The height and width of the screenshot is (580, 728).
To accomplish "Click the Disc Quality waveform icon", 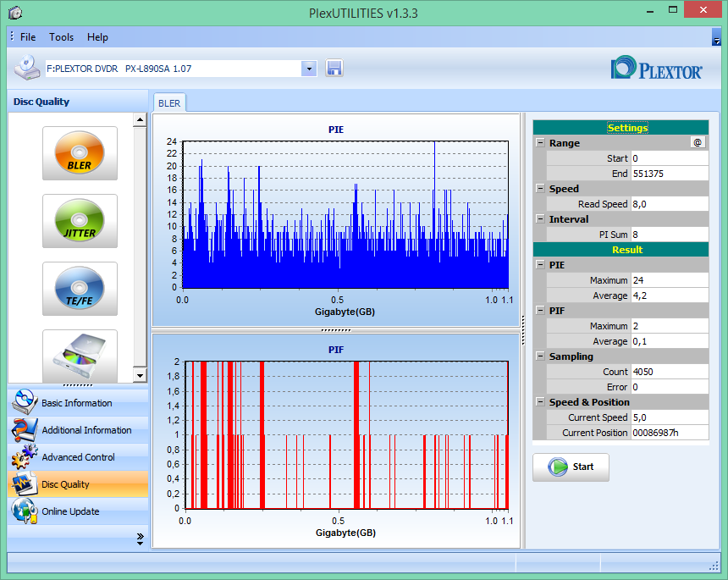I will coord(25,483).
